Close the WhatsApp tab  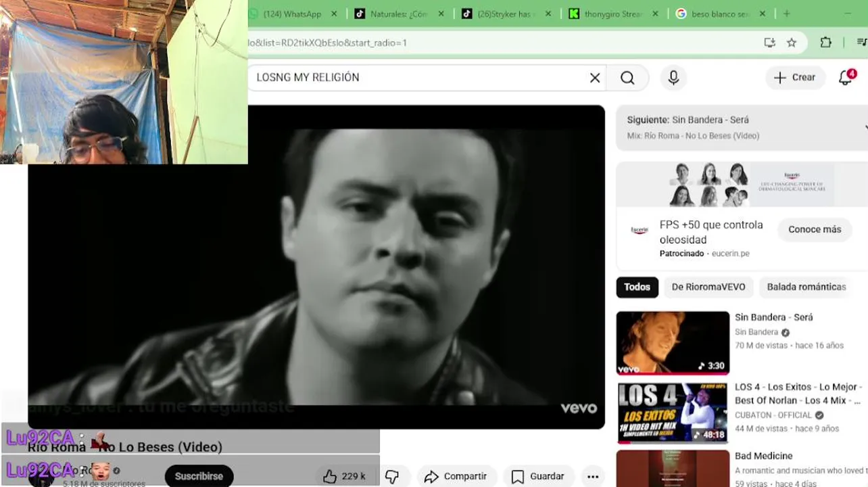click(335, 14)
